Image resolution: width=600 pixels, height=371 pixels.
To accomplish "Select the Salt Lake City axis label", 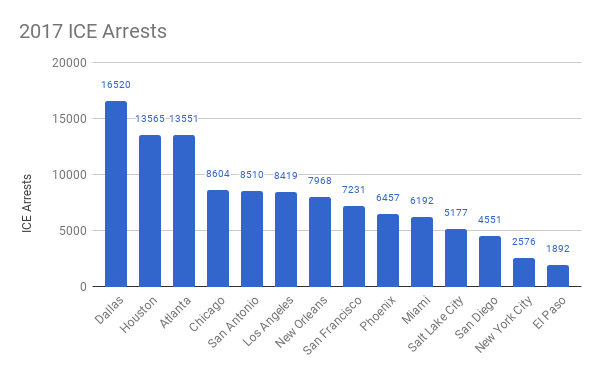I will (x=435, y=324).
